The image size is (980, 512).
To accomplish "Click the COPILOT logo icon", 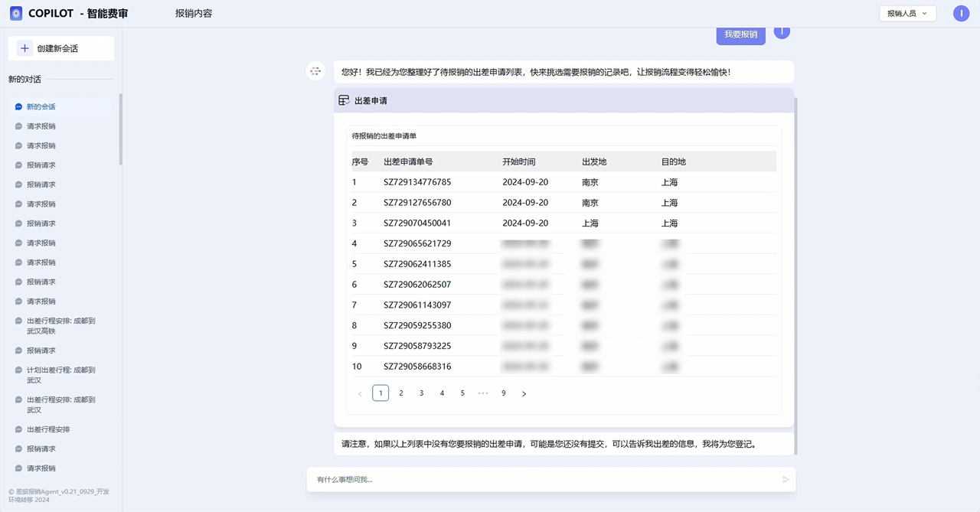I will [16, 14].
